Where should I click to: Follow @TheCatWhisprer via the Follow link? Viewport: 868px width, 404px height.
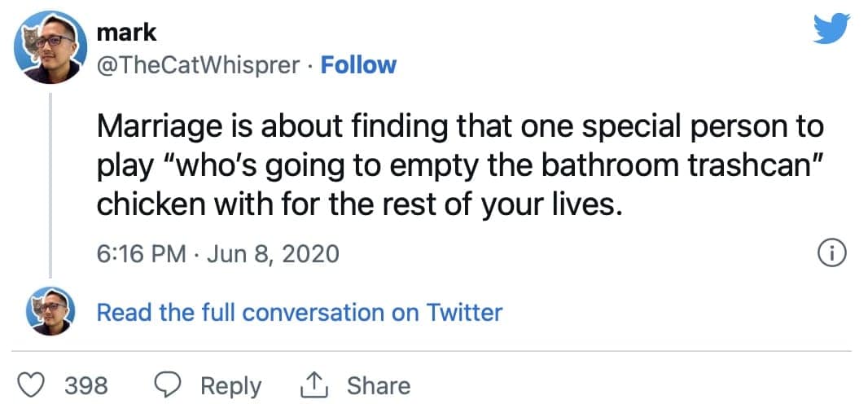[359, 65]
